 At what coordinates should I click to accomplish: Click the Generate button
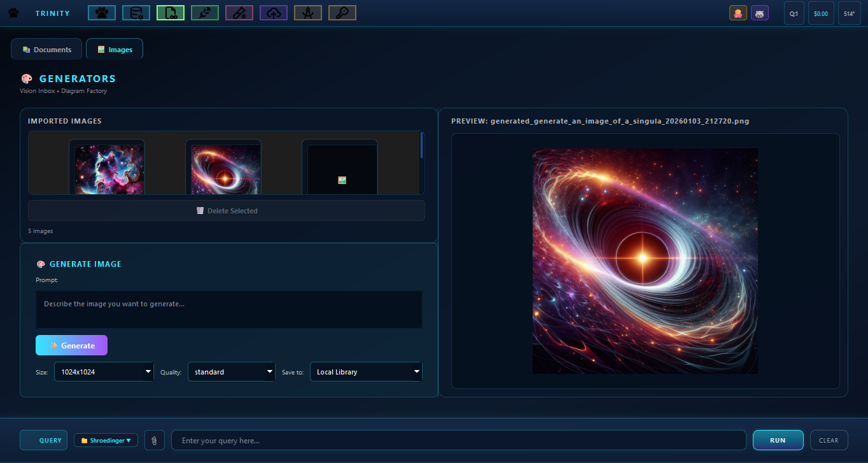[71, 345]
